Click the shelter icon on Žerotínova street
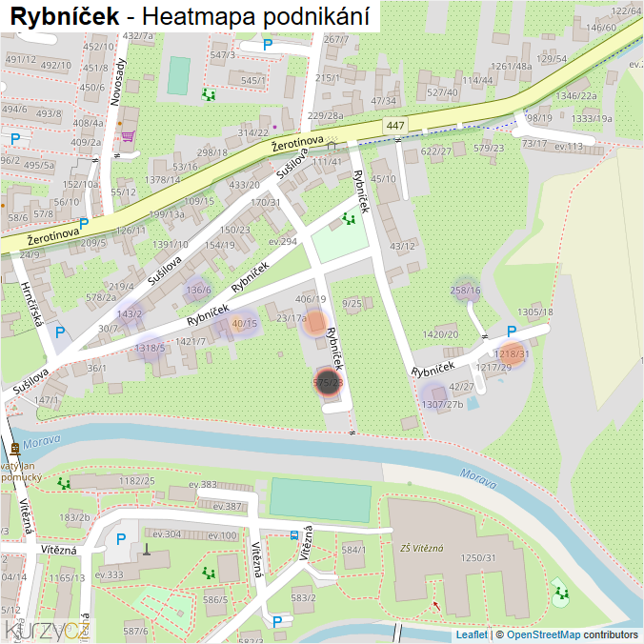This screenshot has width=644, height=644. 332,145
